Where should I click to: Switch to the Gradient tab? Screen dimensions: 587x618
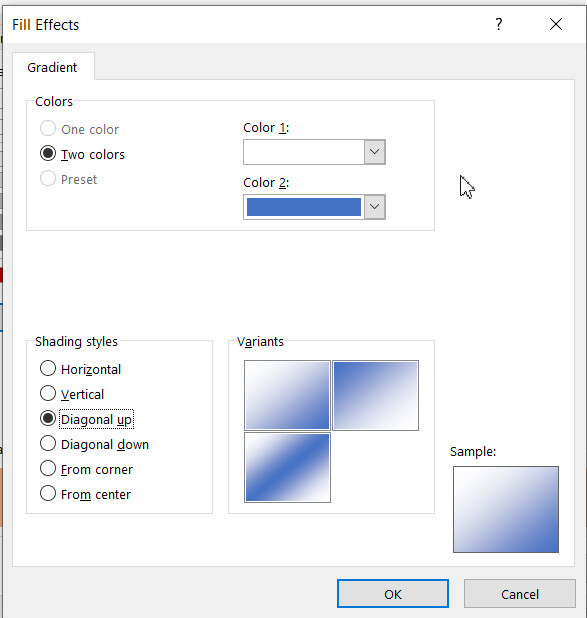click(52, 67)
